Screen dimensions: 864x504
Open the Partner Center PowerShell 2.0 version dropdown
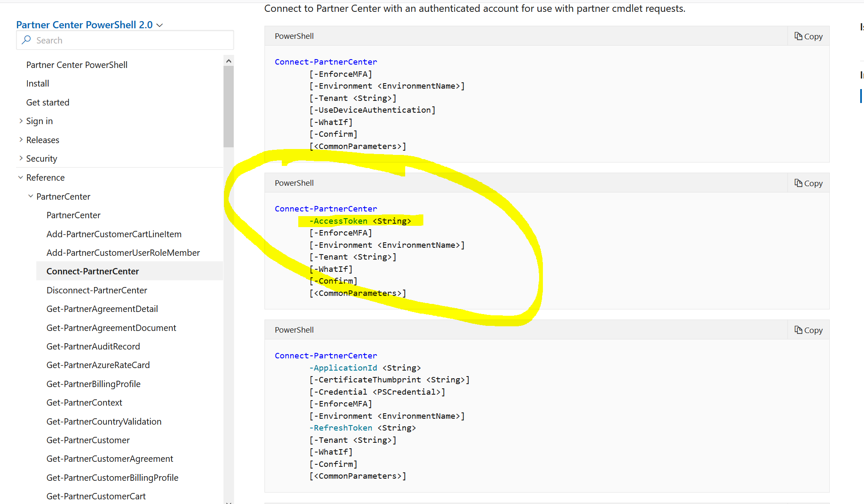tap(160, 25)
